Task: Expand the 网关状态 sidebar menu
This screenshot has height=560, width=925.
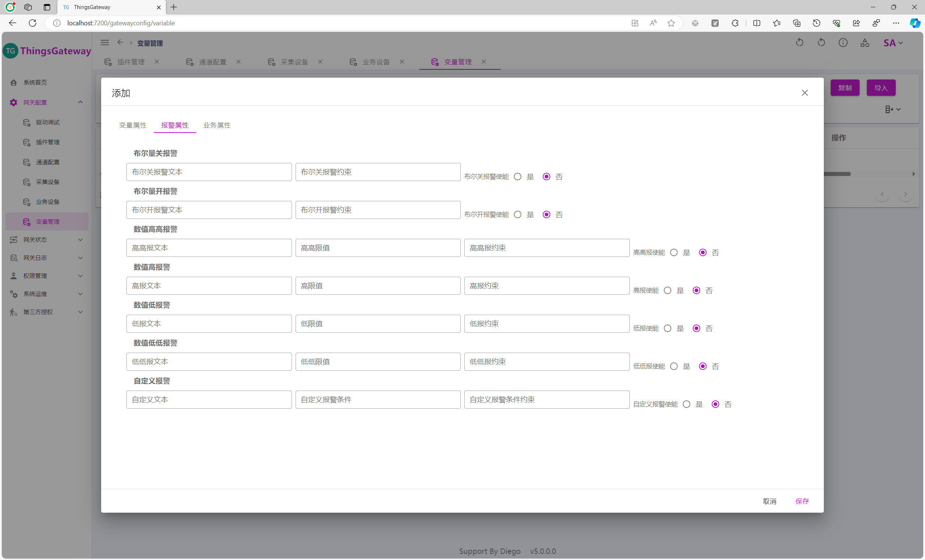Action: [x=45, y=240]
